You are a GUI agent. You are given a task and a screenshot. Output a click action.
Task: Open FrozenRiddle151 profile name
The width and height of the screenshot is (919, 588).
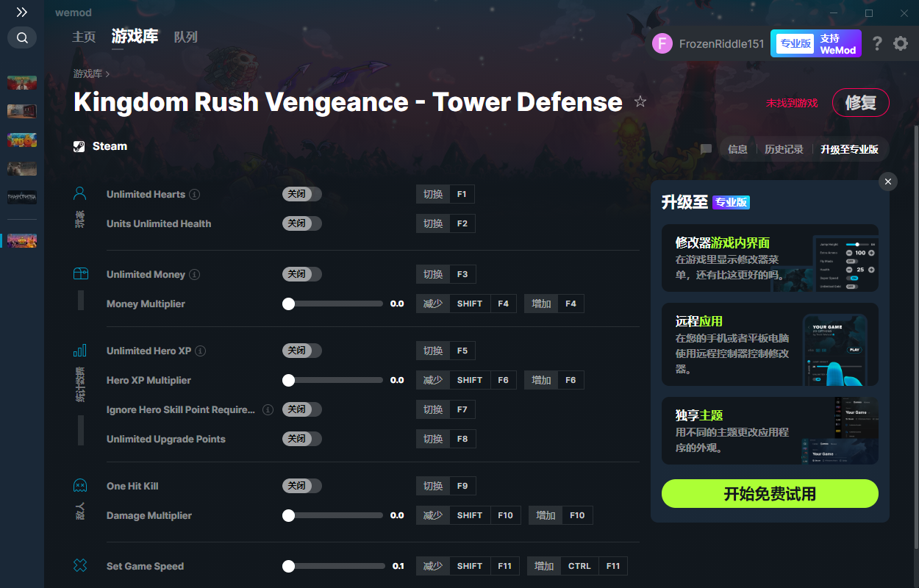tap(721, 43)
